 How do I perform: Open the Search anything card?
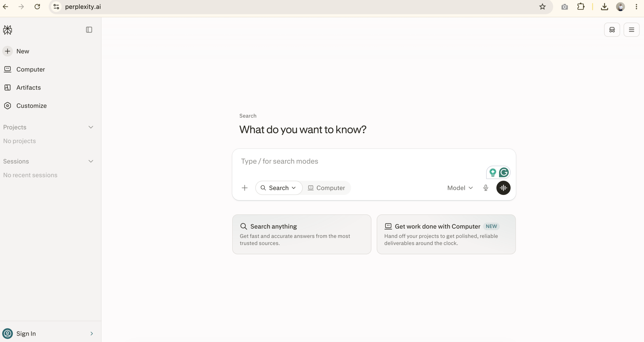(x=302, y=234)
